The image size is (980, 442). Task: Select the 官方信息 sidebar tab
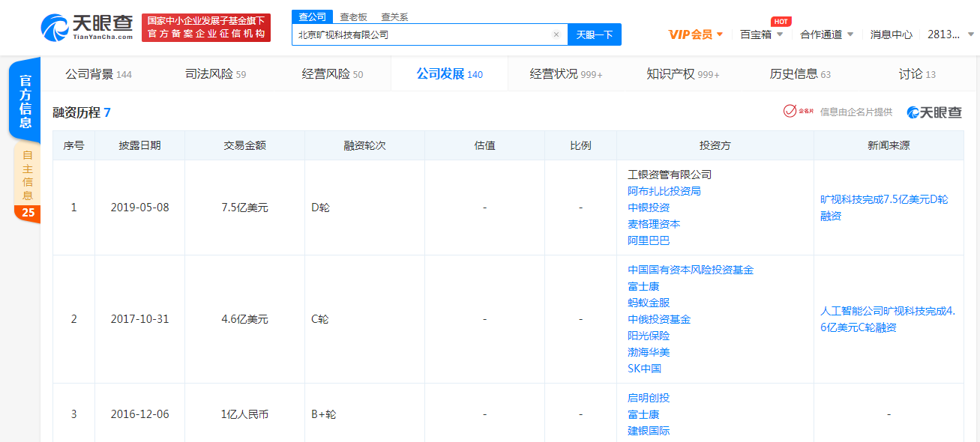click(x=25, y=101)
